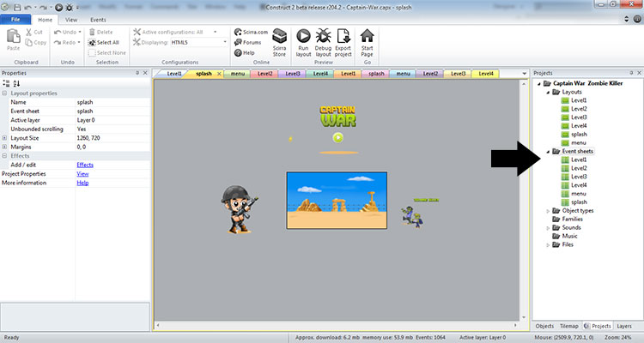Click the Effects link in Properties
Image resolution: width=644 pixels, height=343 pixels.
(84, 165)
